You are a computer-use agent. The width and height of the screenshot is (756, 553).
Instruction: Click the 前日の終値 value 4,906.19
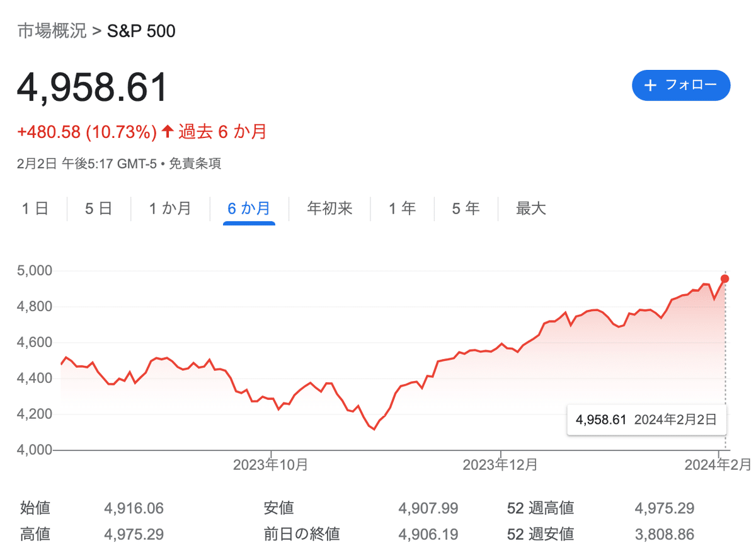tap(428, 534)
